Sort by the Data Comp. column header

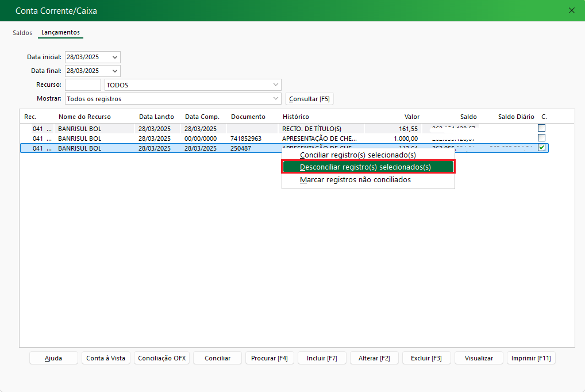202,117
